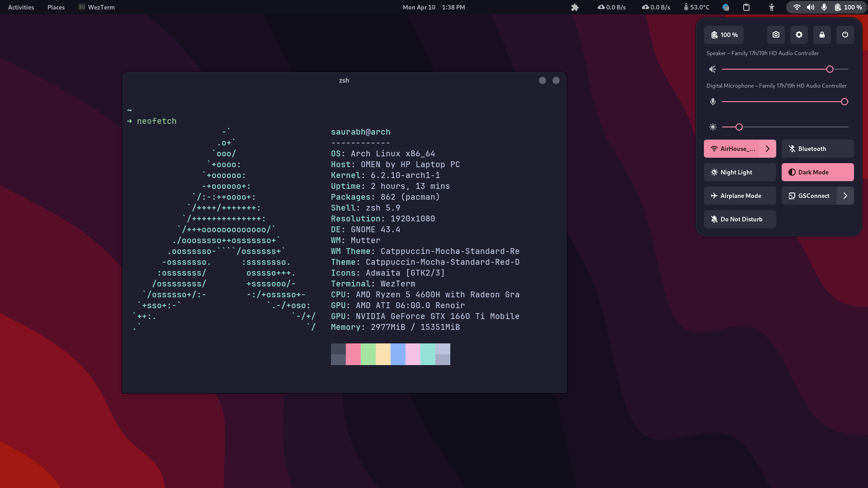The width and height of the screenshot is (868, 488).
Task: Click the Places menu in top bar
Action: 56,7
